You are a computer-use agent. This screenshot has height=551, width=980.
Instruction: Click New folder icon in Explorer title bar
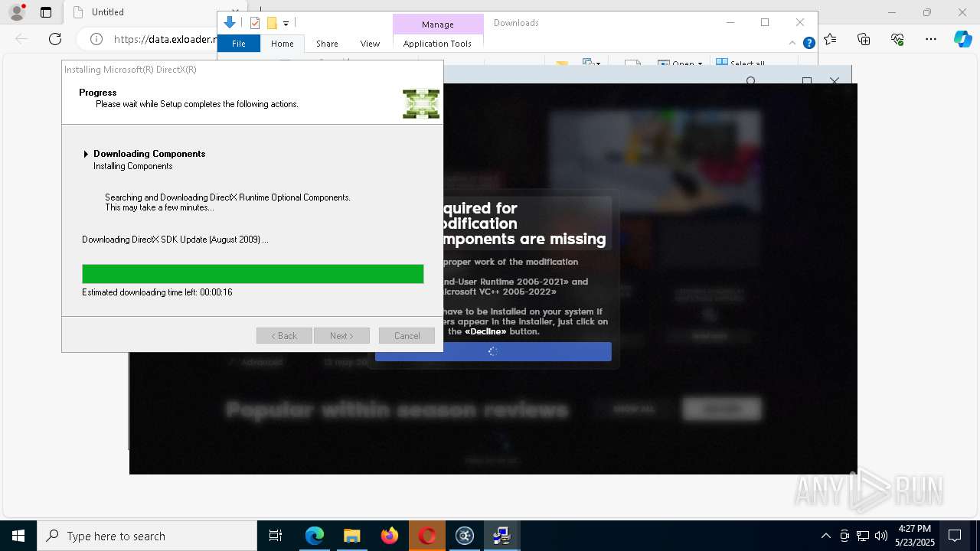[272, 23]
